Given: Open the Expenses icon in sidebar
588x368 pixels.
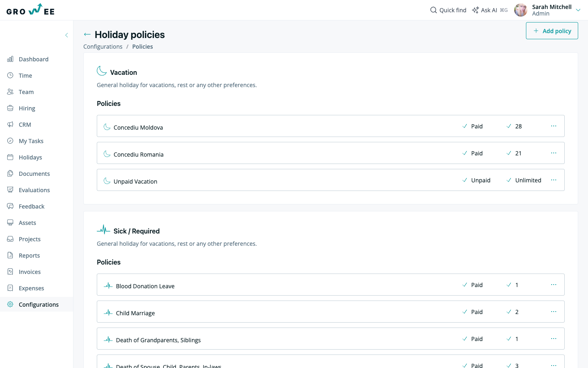Looking at the screenshot, I should pyautogui.click(x=10, y=288).
